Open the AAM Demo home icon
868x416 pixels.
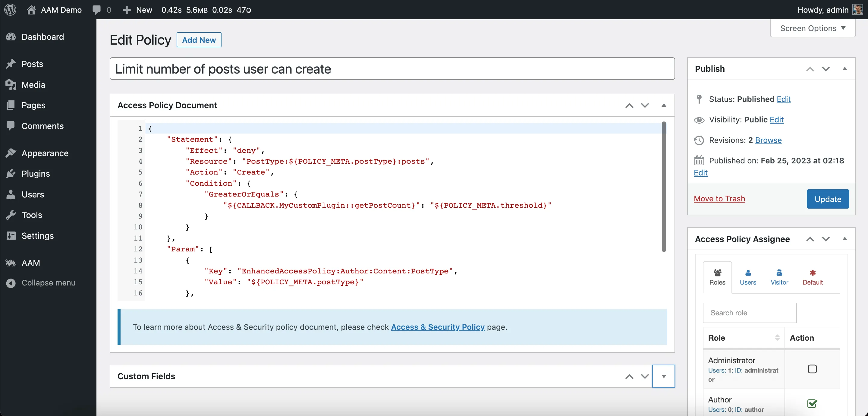tap(31, 10)
